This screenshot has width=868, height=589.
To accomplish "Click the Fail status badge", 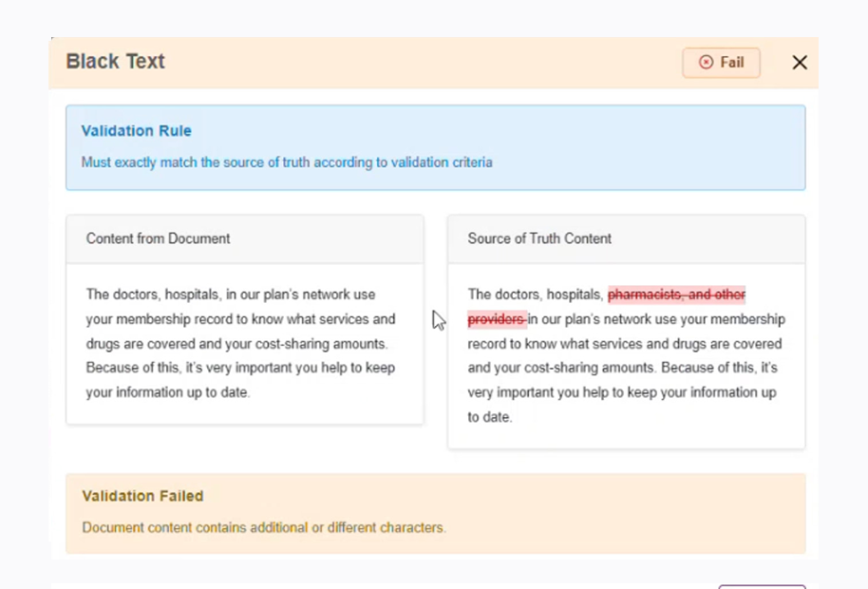I will [x=721, y=63].
